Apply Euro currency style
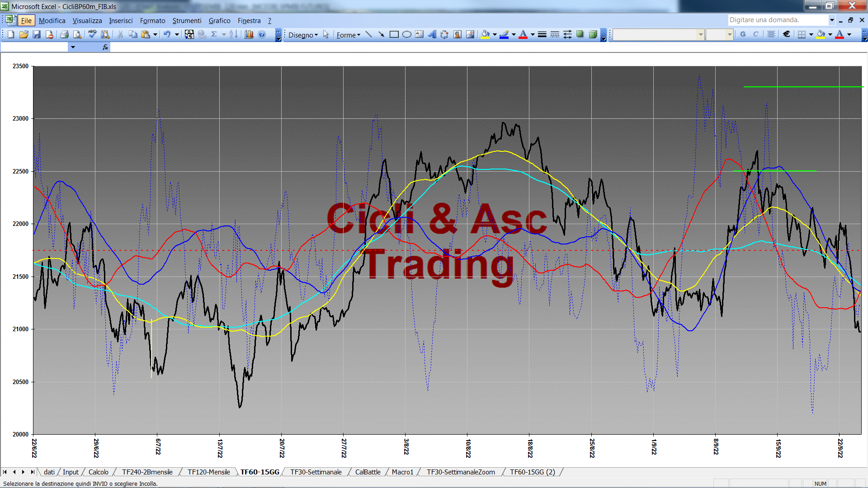The width and height of the screenshot is (868, 488). pos(787,34)
